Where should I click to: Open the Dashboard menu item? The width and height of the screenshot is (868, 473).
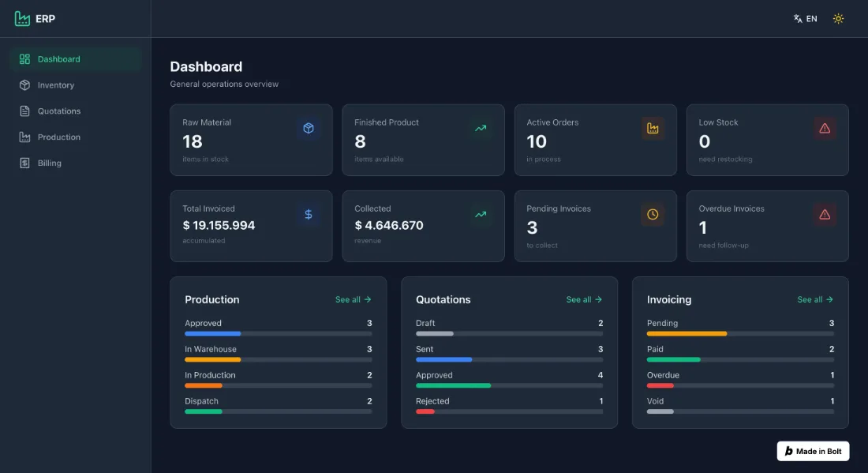pyautogui.click(x=76, y=59)
